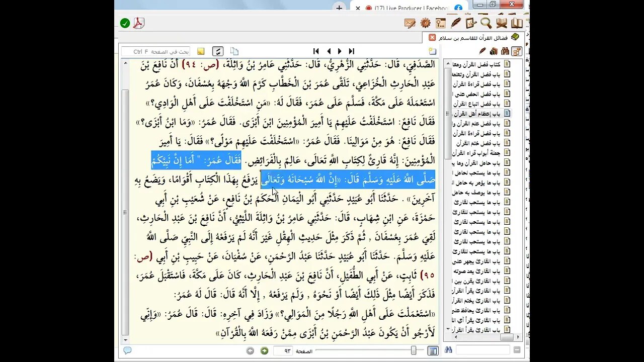Click the clipboard checkmark toolbar icon
The width and height of the screenshot is (644, 362).
471,23
